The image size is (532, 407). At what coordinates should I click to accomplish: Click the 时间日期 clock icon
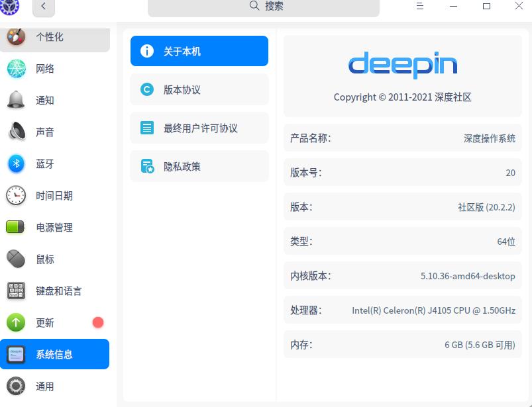point(16,195)
